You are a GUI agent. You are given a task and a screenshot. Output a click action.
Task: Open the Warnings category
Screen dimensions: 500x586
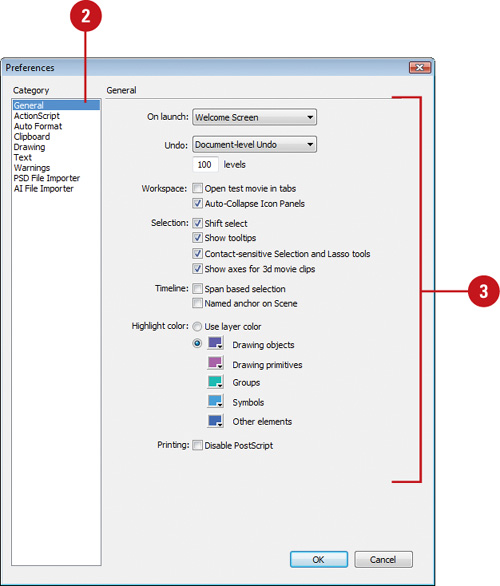[x=32, y=168]
